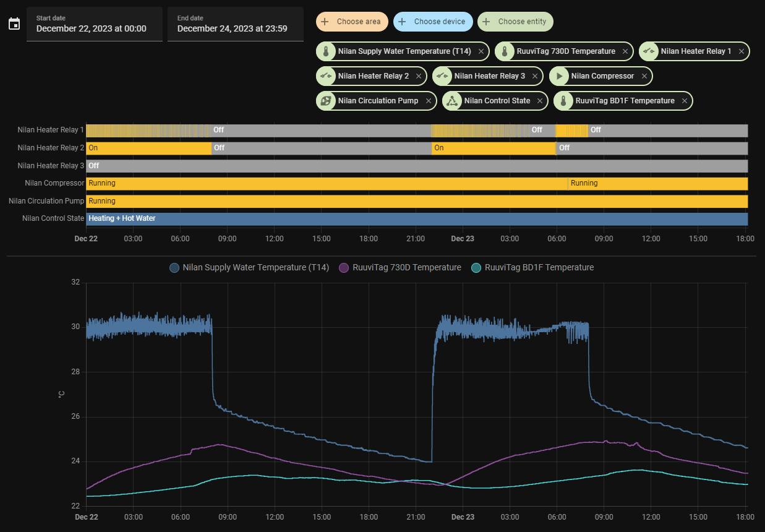Remove the Nilan Heater Relay 2 chip
This screenshot has width=765, height=532.
(419, 76)
